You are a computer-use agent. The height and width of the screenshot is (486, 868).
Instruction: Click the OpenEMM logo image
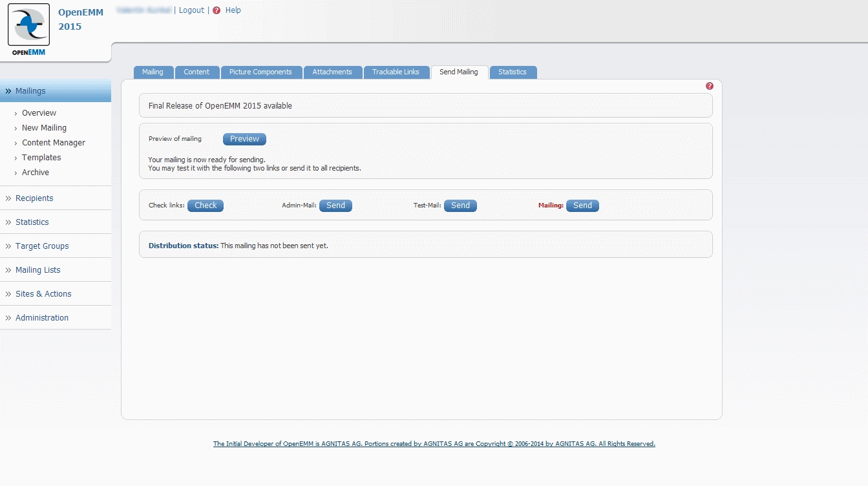[x=28, y=30]
